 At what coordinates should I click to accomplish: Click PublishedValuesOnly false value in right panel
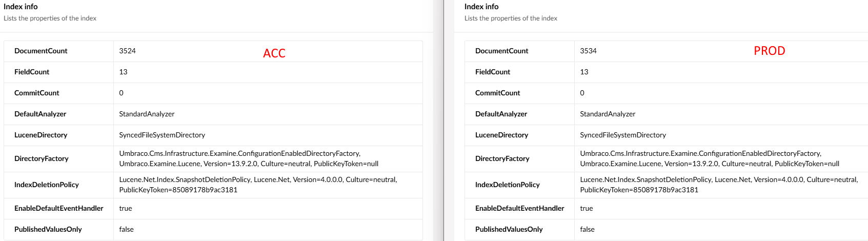[x=587, y=229]
